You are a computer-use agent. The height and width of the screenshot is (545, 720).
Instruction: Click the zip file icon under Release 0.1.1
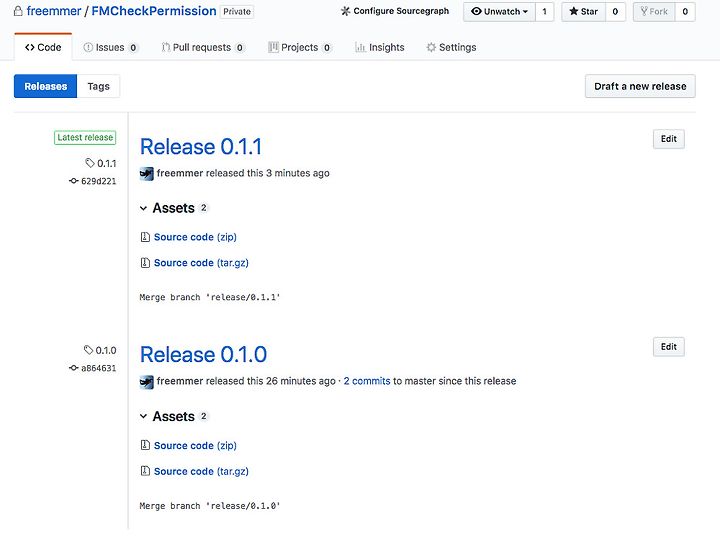[x=145, y=237]
